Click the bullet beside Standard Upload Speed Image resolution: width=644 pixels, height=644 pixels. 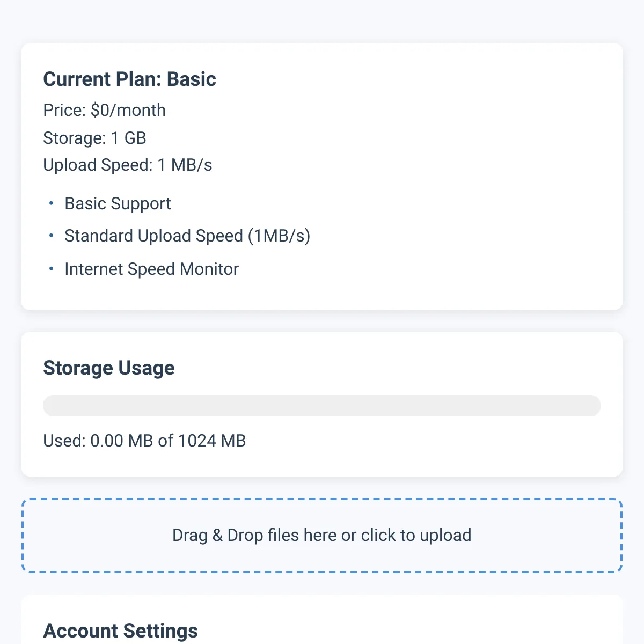click(x=51, y=236)
